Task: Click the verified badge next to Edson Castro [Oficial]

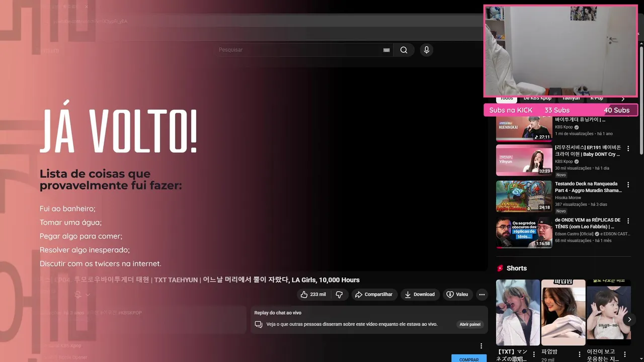Action: point(597,234)
